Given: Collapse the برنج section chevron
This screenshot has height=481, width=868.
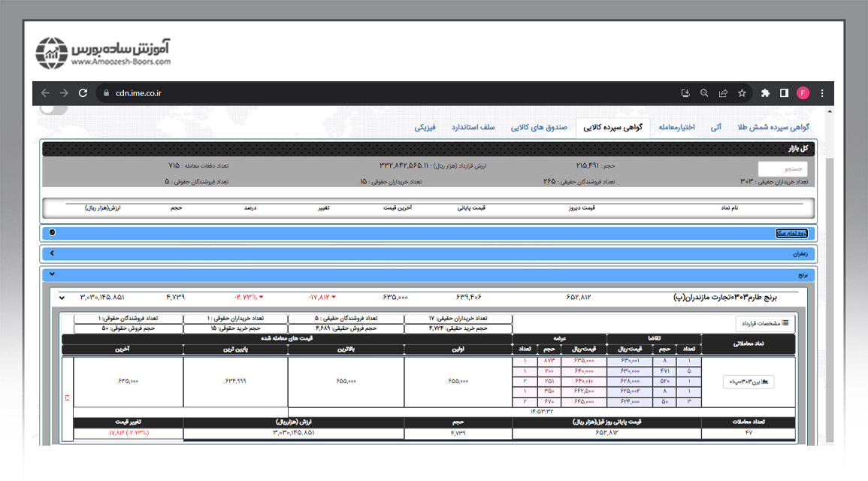Looking at the screenshot, I should tap(53, 274).
